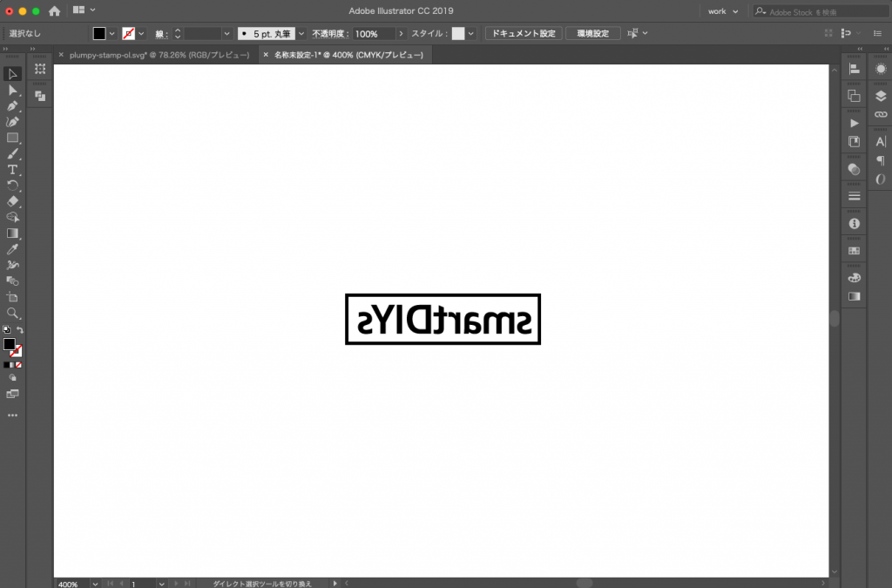Reset to default fill and stroke
The image size is (892, 588).
pyautogui.click(x=6, y=330)
